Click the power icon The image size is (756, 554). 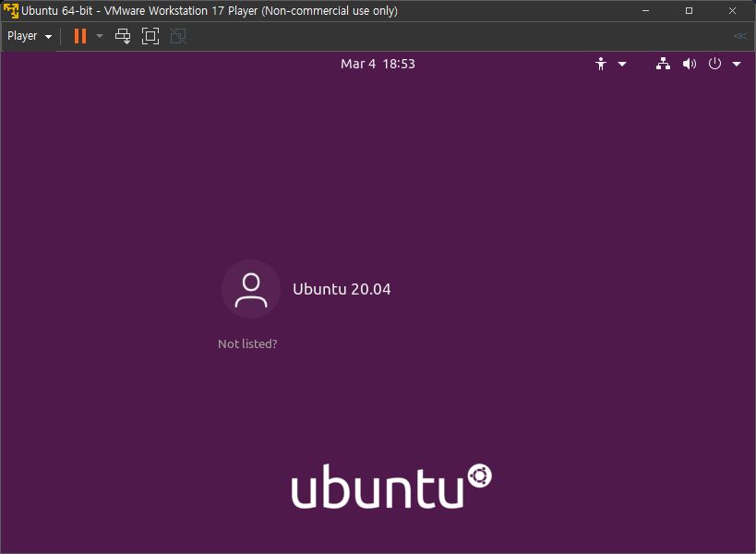point(714,64)
